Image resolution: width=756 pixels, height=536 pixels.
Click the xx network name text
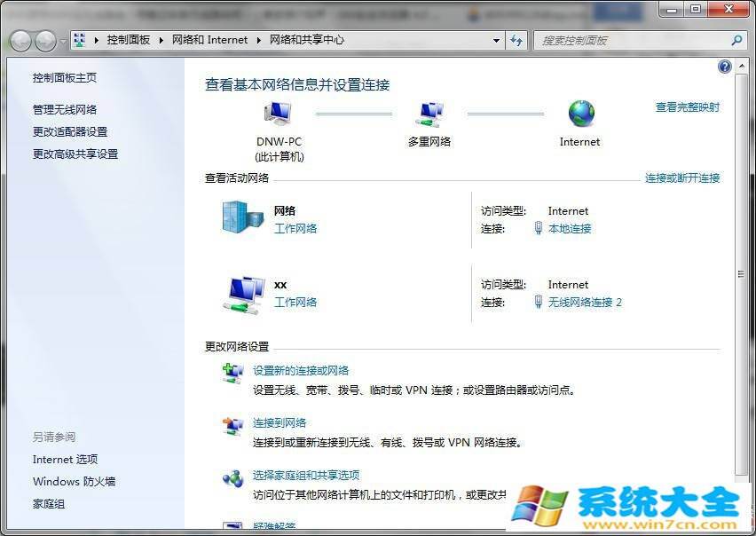pos(280,285)
